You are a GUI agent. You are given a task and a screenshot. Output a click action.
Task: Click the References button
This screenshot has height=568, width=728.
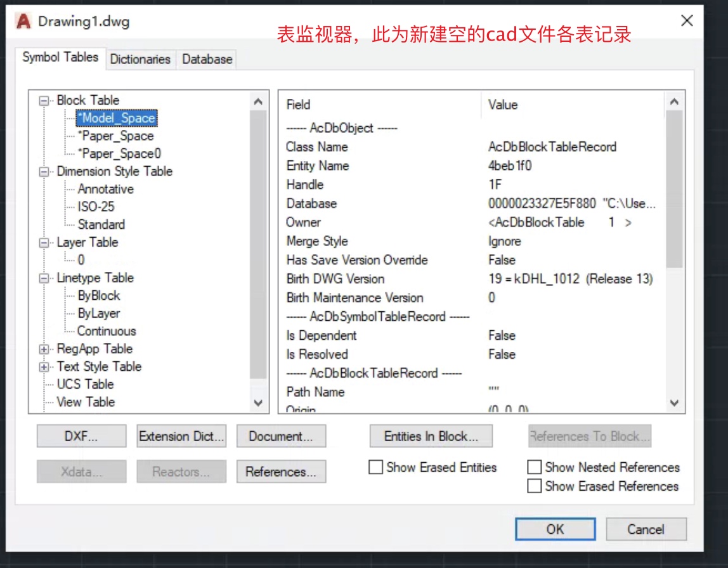(281, 471)
